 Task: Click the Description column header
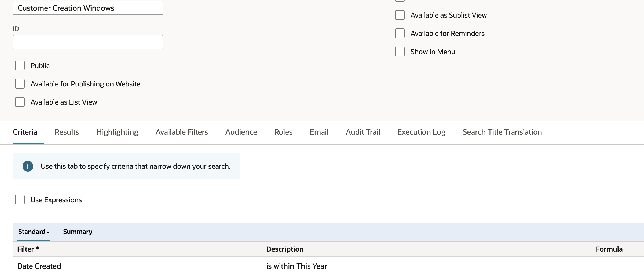point(285,249)
